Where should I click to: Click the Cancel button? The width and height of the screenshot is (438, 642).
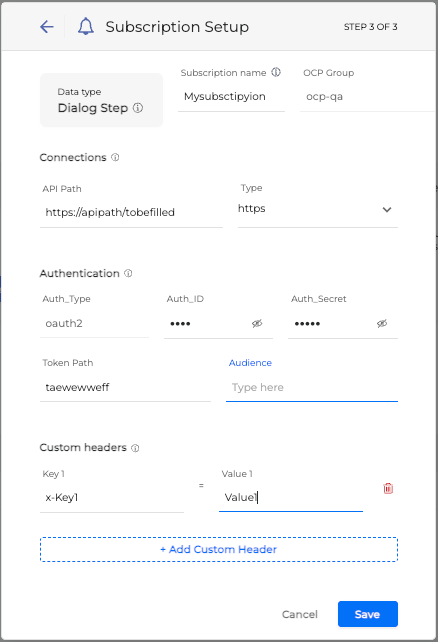[x=300, y=614]
